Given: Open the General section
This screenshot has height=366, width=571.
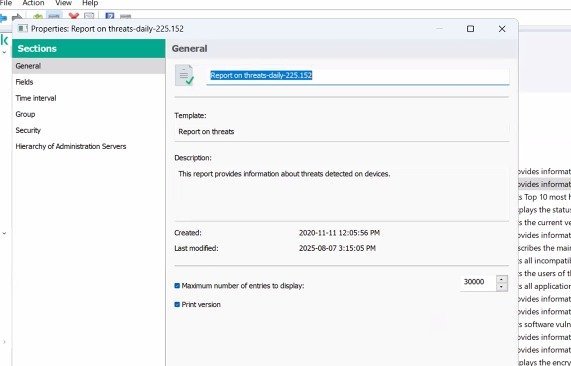Looking at the screenshot, I should pyautogui.click(x=88, y=66).
